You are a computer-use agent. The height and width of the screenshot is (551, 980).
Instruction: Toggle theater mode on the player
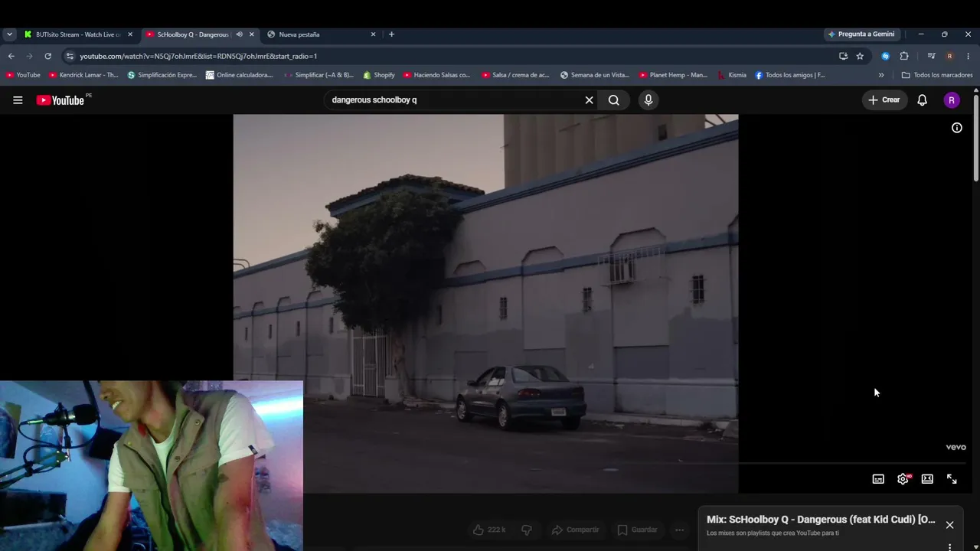click(927, 479)
